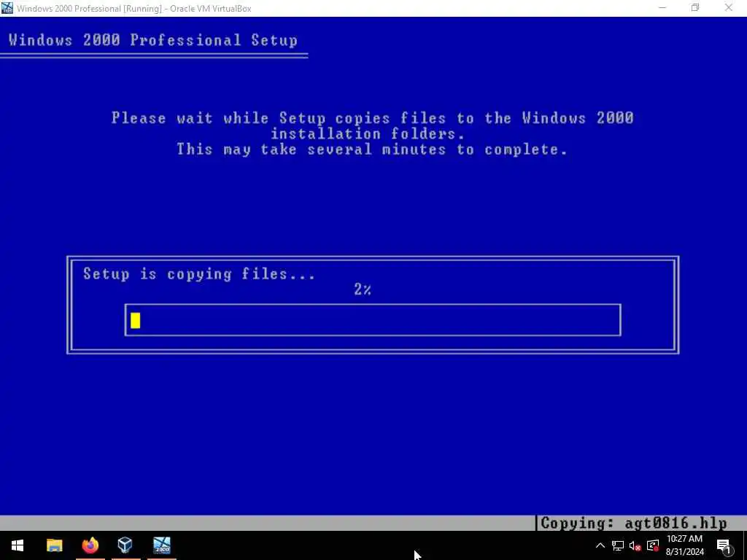
Task: Select the Windows 2000 VM taskbar icon
Action: pyautogui.click(x=162, y=545)
